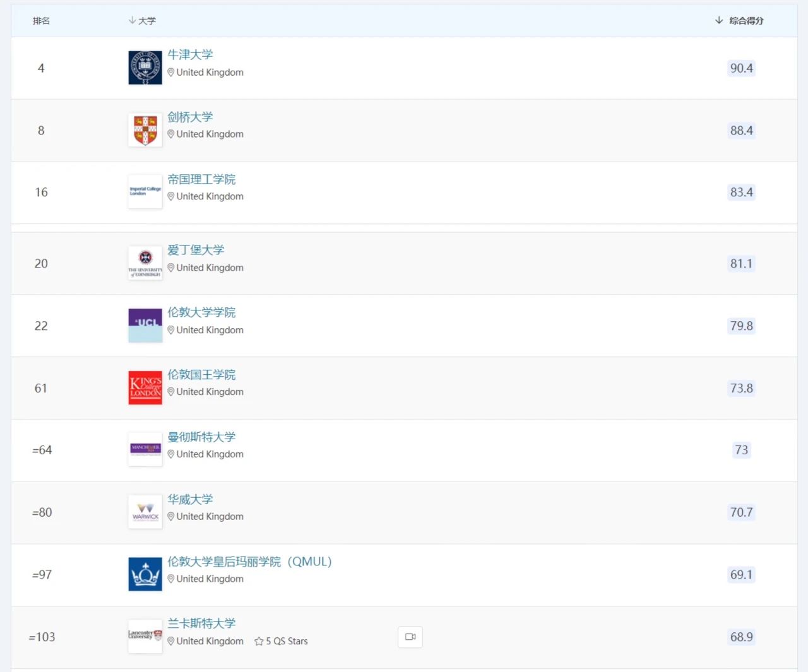Click location pin icon under QMUL
Viewport: 808px width, 672px height.
click(170, 579)
